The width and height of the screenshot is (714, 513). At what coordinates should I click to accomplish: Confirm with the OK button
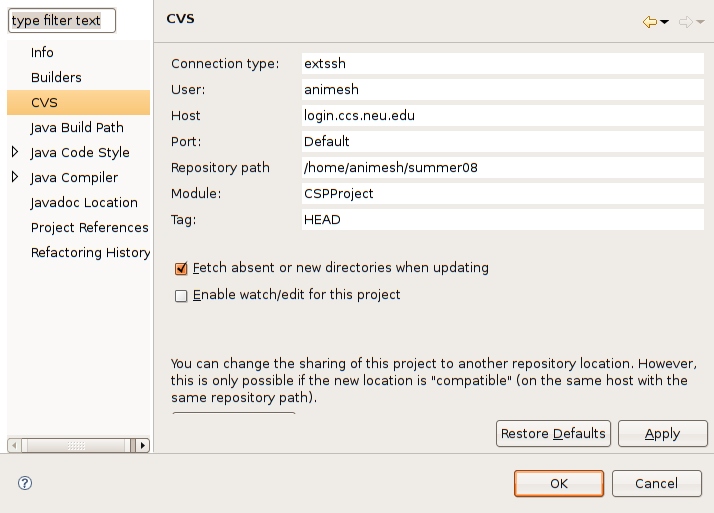point(558,483)
